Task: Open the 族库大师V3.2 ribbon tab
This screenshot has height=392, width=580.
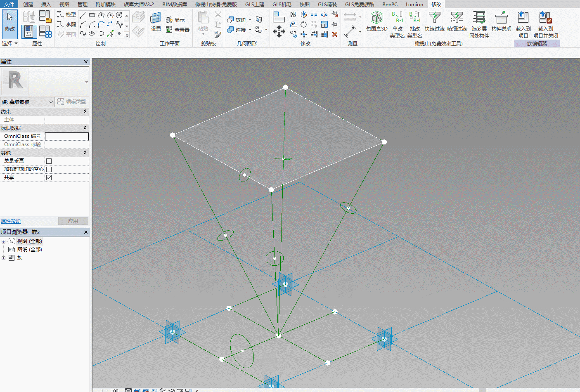Action: tap(139, 4)
